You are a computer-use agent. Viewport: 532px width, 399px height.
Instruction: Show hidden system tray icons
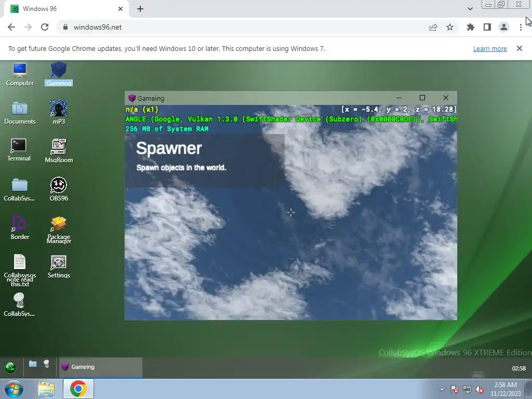[x=442, y=389]
